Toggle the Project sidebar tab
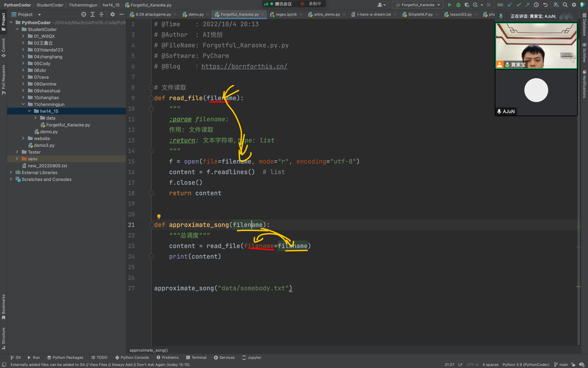This screenshot has height=368, width=588. tap(3, 22)
